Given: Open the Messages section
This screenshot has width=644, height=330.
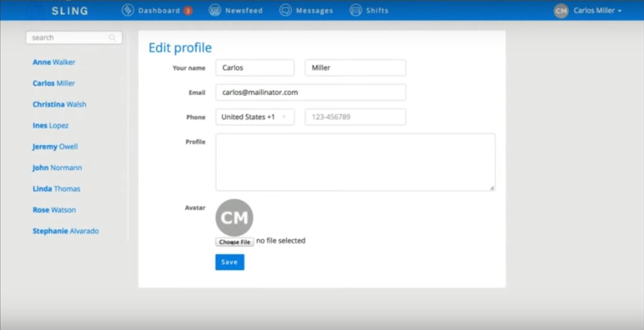Looking at the screenshot, I should [x=313, y=10].
